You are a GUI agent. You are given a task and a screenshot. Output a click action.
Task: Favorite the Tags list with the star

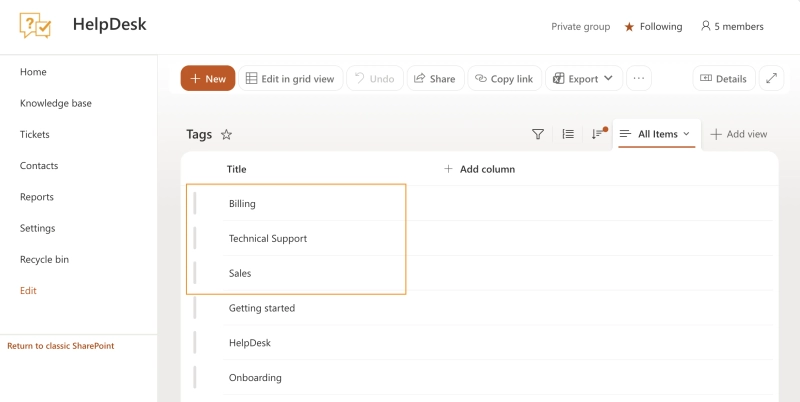click(x=226, y=134)
